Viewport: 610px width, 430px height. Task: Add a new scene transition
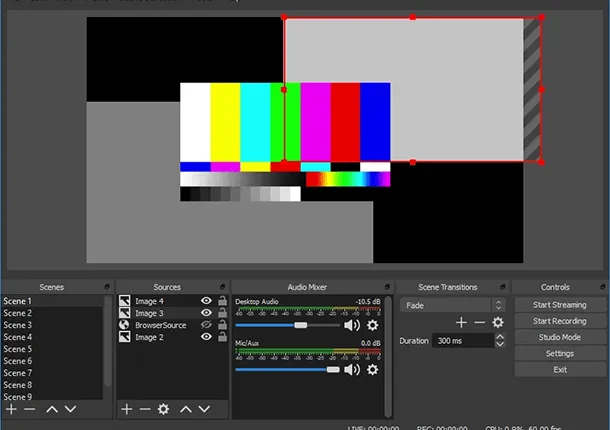[x=461, y=322]
